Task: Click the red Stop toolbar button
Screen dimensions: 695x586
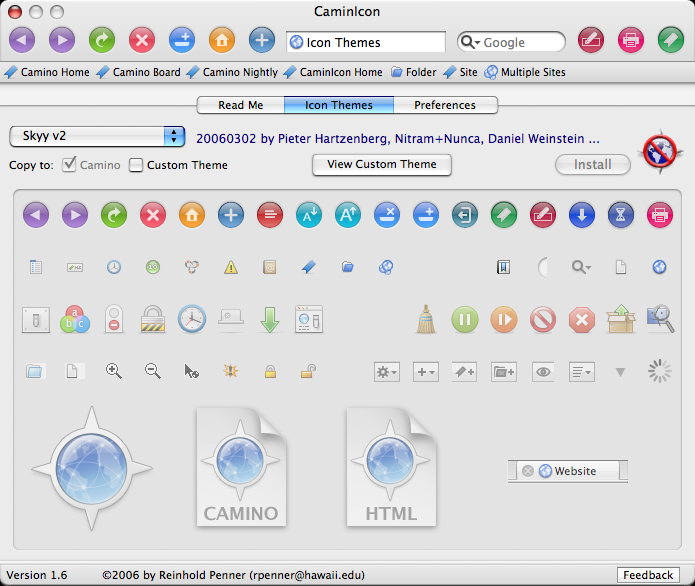Action: click(x=142, y=40)
